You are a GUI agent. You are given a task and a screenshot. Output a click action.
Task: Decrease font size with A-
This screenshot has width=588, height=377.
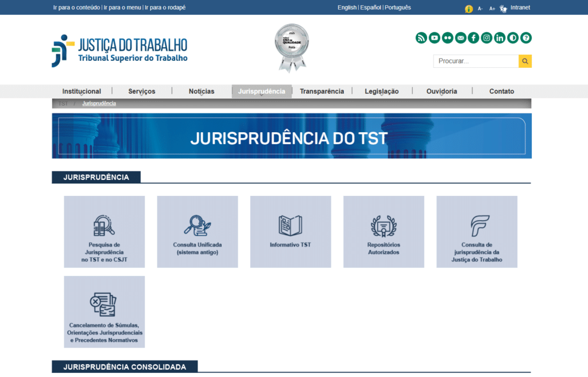[x=480, y=9]
